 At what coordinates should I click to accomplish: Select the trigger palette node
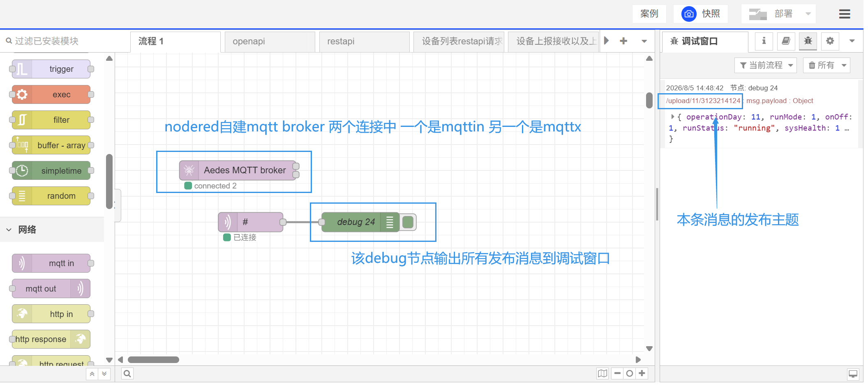pos(51,69)
